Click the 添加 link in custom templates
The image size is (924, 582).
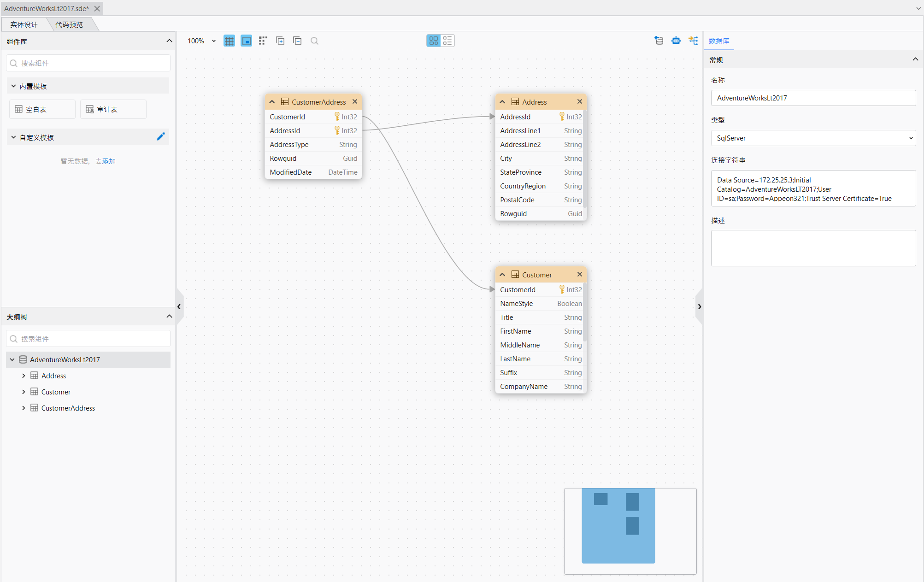(x=109, y=161)
